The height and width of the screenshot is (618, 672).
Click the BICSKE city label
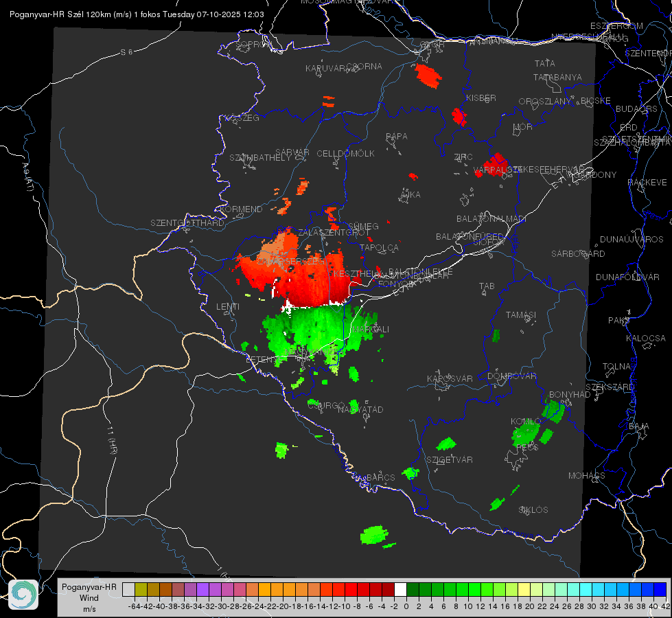(596, 101)
